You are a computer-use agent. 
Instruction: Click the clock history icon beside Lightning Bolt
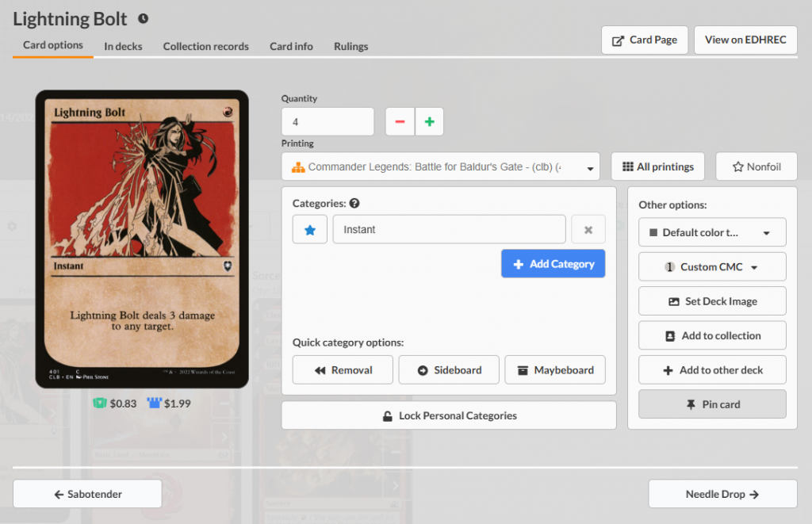(141, 18)
